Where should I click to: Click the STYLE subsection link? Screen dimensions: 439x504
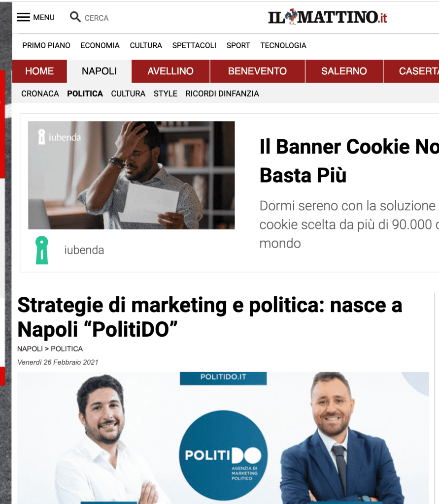click(166, 94)
